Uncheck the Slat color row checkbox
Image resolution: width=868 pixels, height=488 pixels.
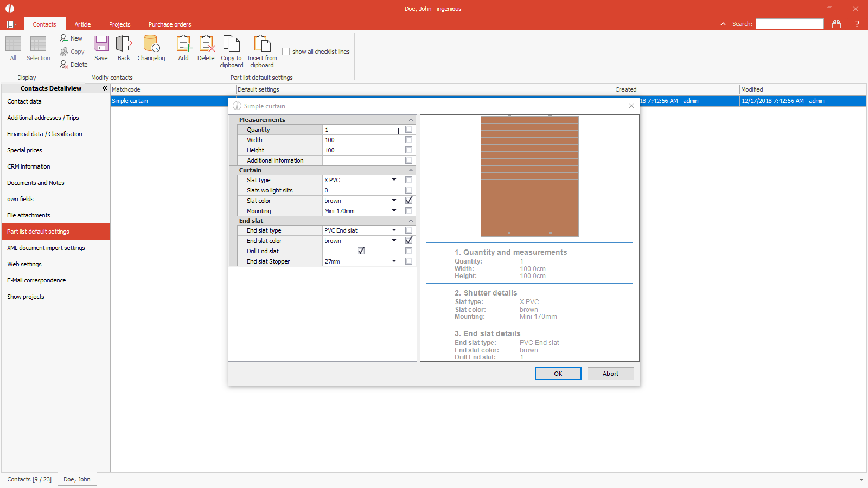(409, 201)
